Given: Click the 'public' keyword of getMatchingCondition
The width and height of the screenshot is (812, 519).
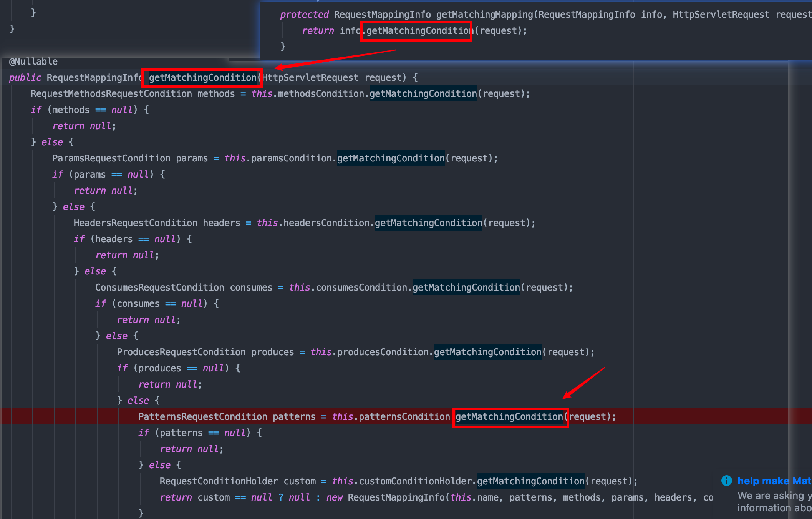Looking at the screenshot, I should tap(25, 78).
